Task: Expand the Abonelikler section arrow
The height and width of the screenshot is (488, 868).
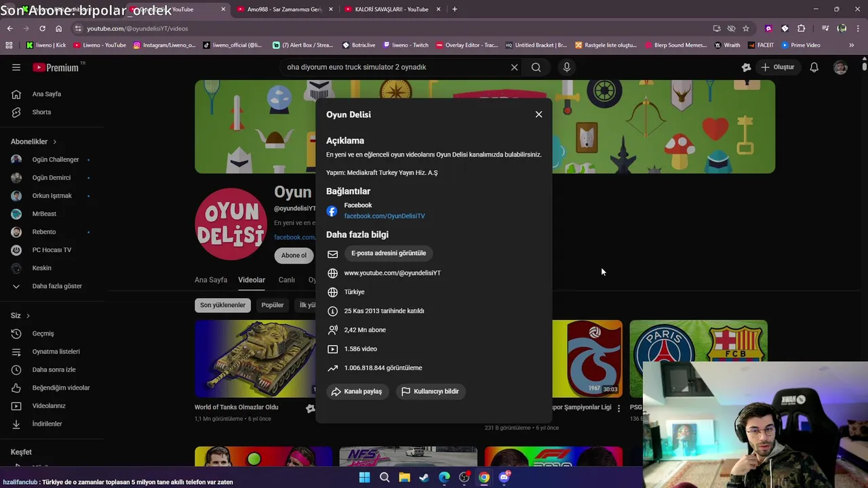Action: 54,142
